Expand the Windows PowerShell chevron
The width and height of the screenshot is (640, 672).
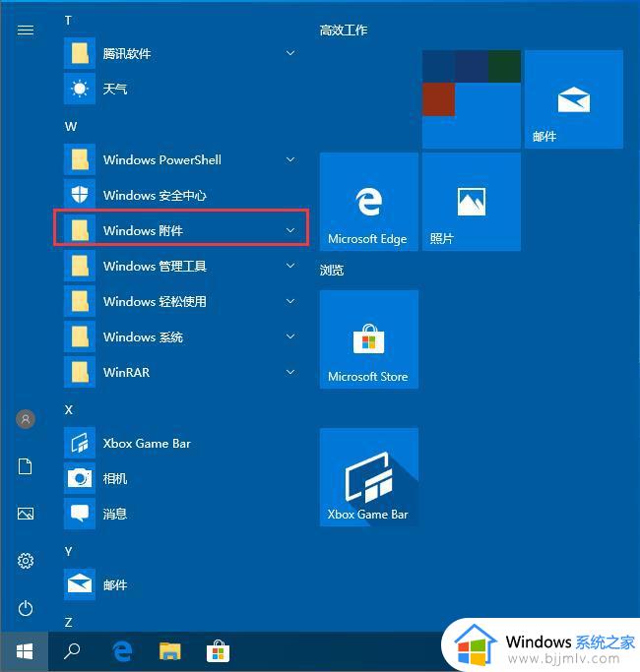click(290, 159)
